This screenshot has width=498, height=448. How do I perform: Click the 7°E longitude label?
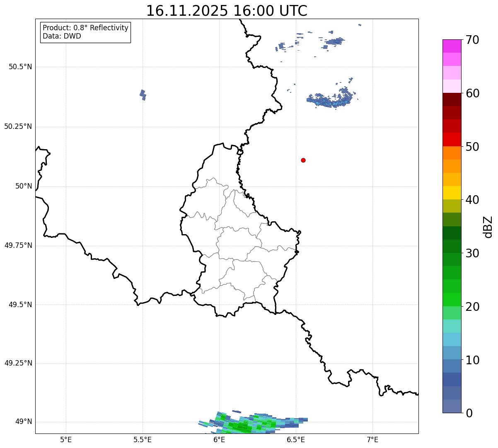coord(372,439)
